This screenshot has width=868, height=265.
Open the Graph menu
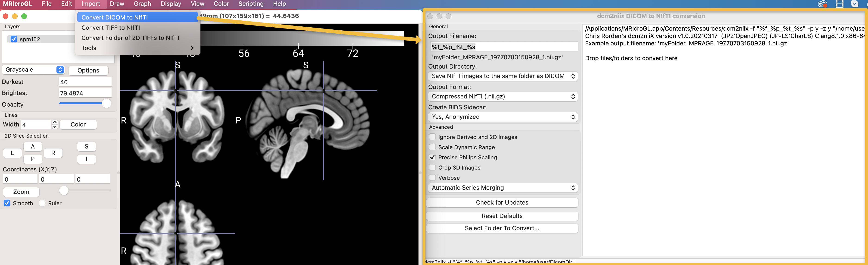tap(142, 4)
